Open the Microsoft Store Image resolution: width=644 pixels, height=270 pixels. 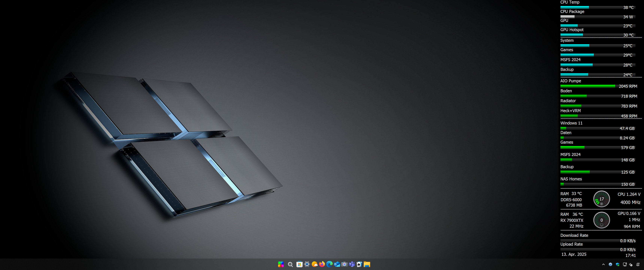pyautogui.click(x=299, y=265)
